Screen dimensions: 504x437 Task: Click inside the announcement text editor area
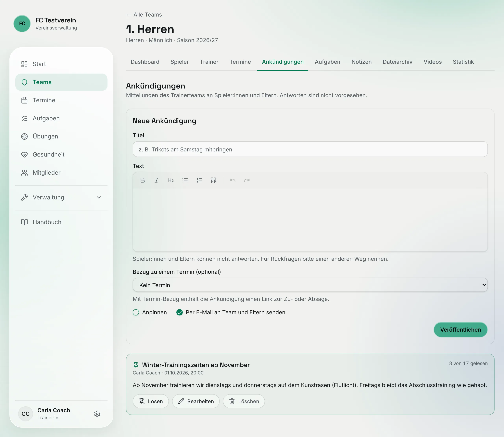tap(310, 220)
